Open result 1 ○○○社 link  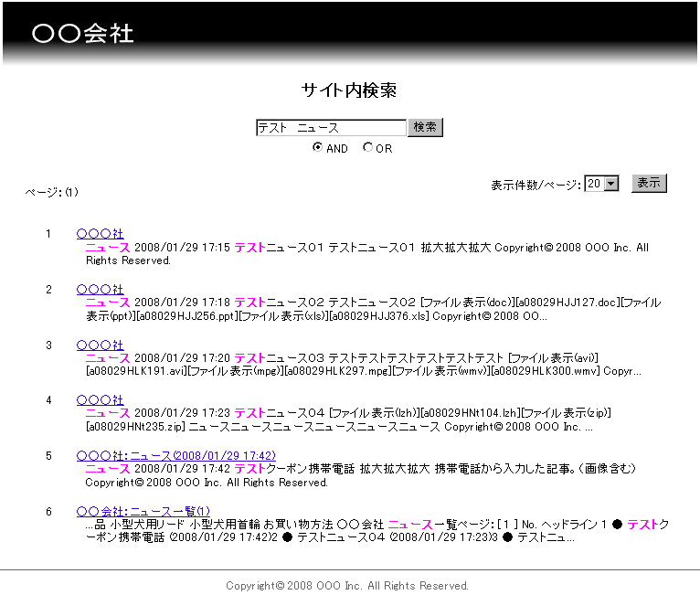point(100,233)
